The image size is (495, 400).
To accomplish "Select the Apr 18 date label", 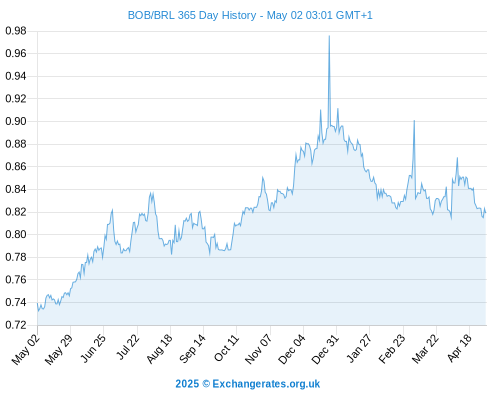I will tap(459, 348).
